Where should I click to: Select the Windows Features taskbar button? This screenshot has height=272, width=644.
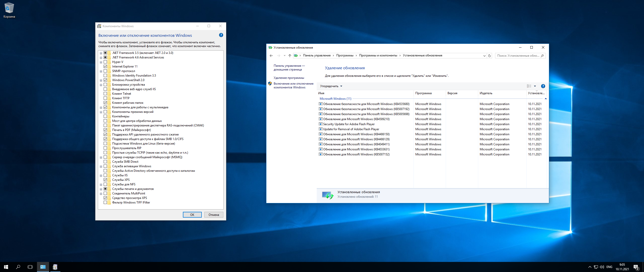click(55, 267)
